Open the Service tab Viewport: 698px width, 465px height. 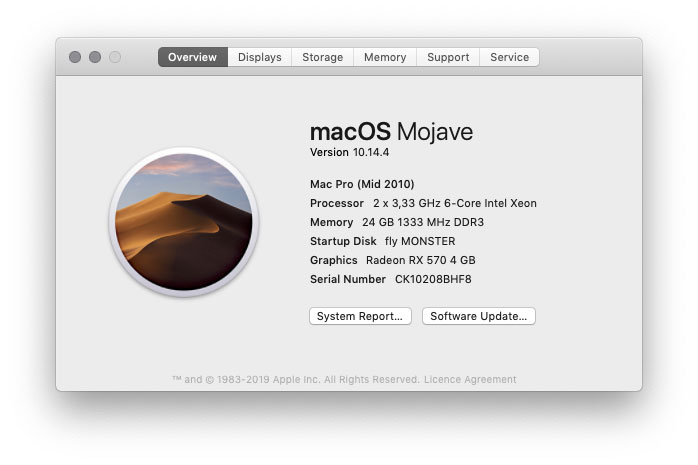(509, 57)
